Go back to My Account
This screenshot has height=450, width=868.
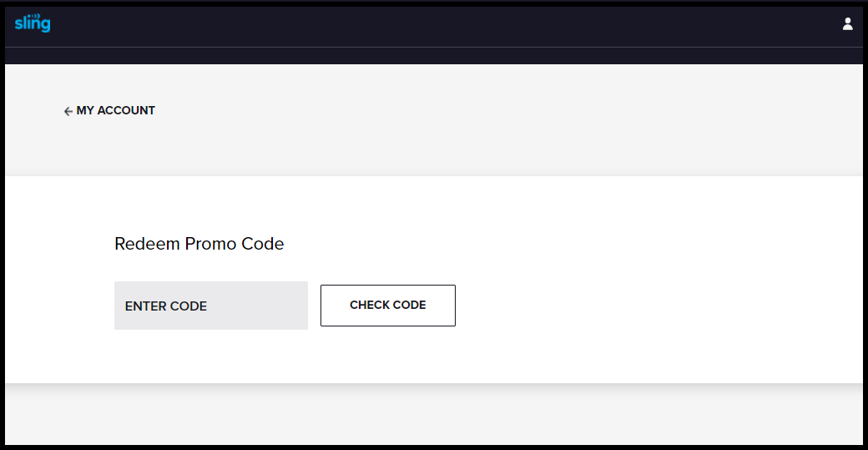pos(109,111)
